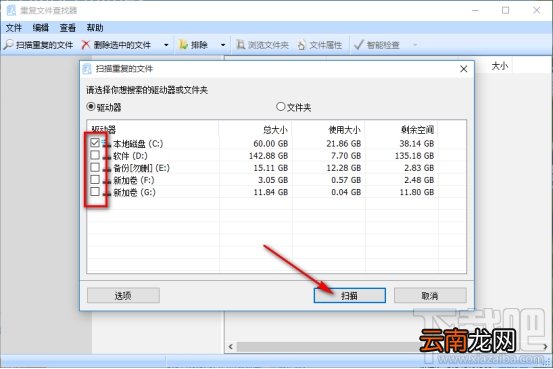Open the 查看 menu
Screen dimensions: 553x369
[x=68, y=28]
